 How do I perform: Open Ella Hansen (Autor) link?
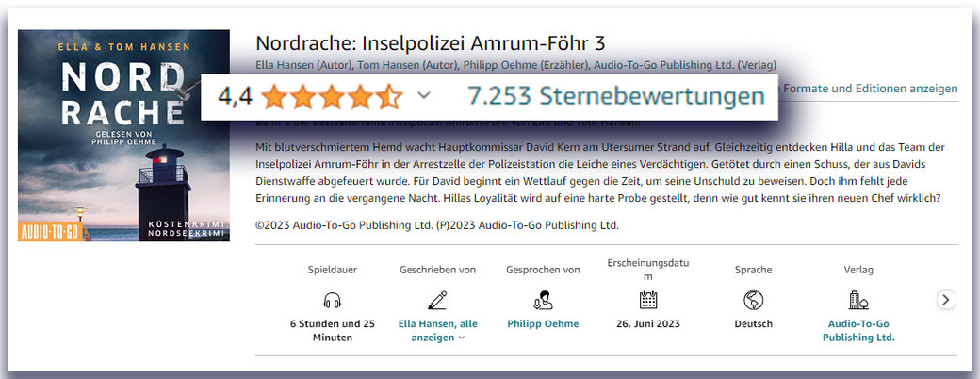298,64
